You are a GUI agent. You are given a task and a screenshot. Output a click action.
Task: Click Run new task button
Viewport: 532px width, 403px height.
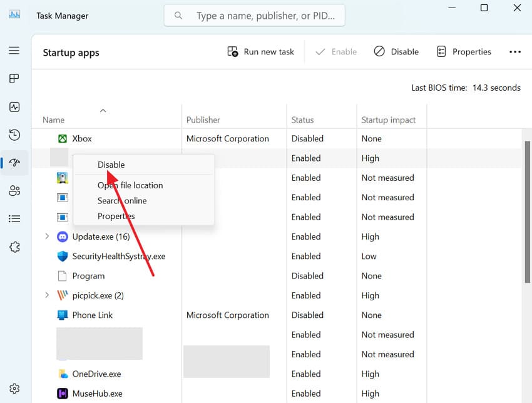point(260,52)
